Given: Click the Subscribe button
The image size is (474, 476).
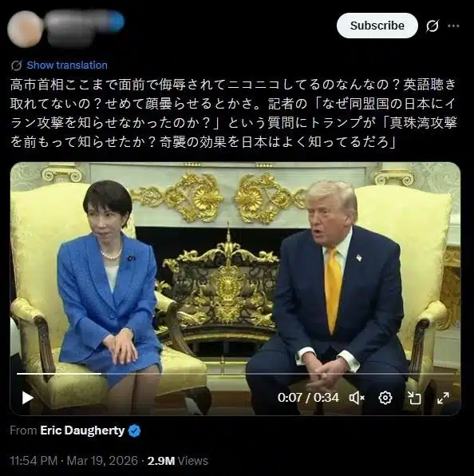Looking at the screenshot, I should click(x=377, y=26).
